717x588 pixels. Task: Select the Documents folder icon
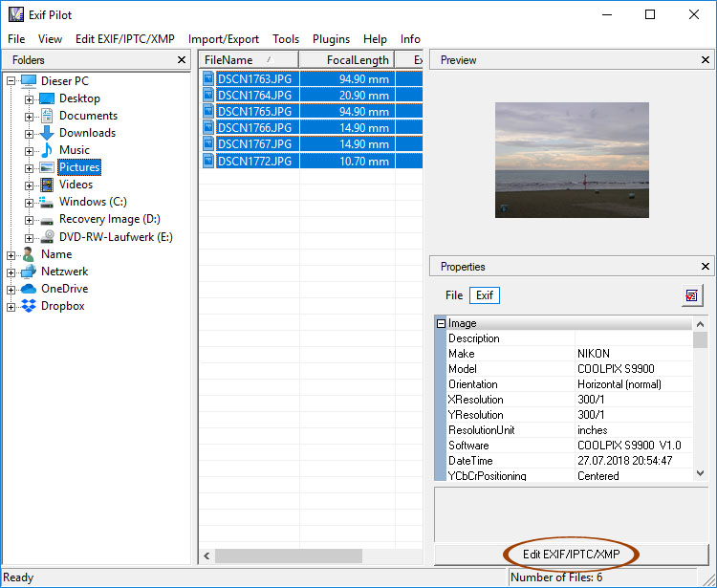click(x=47, y=116)
